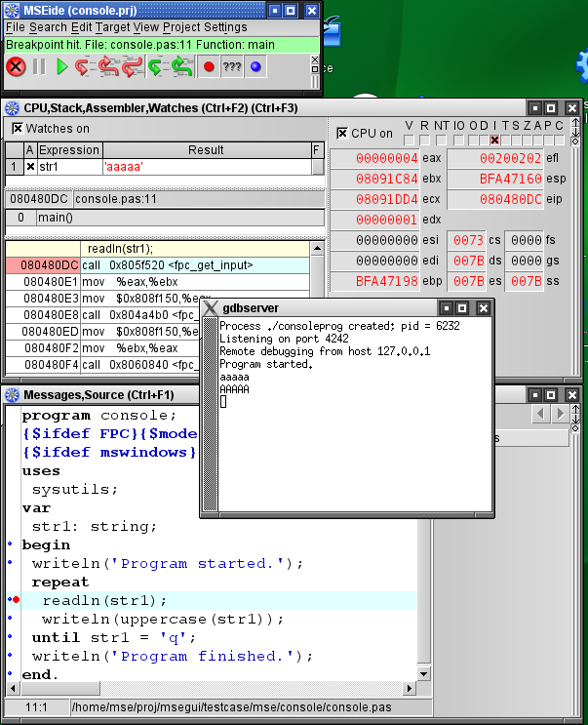Click the red X abort/reset debugger icon

16,67
